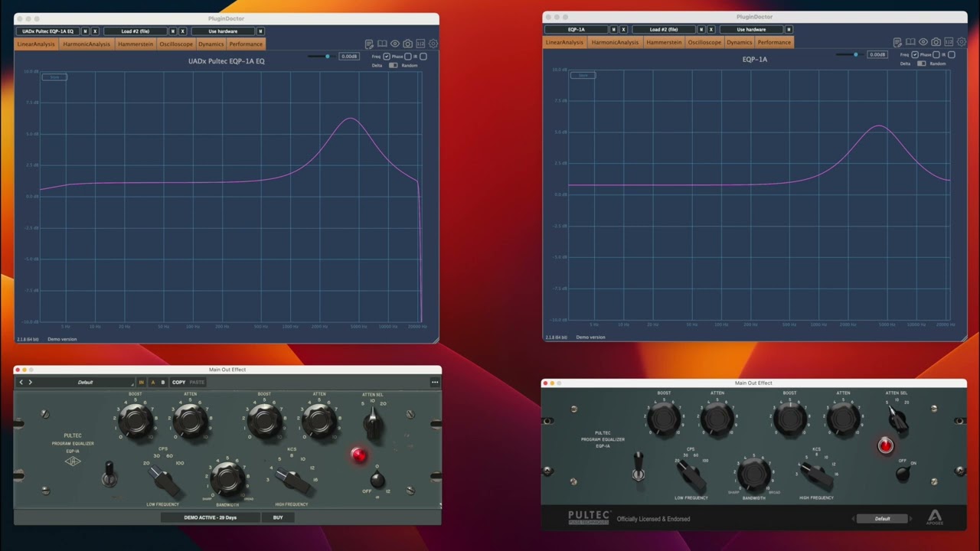This screenshot has width=980, height=551.
Task: Click previous preset arrow in UAD Pultec plugin
Action: [21, 382]
